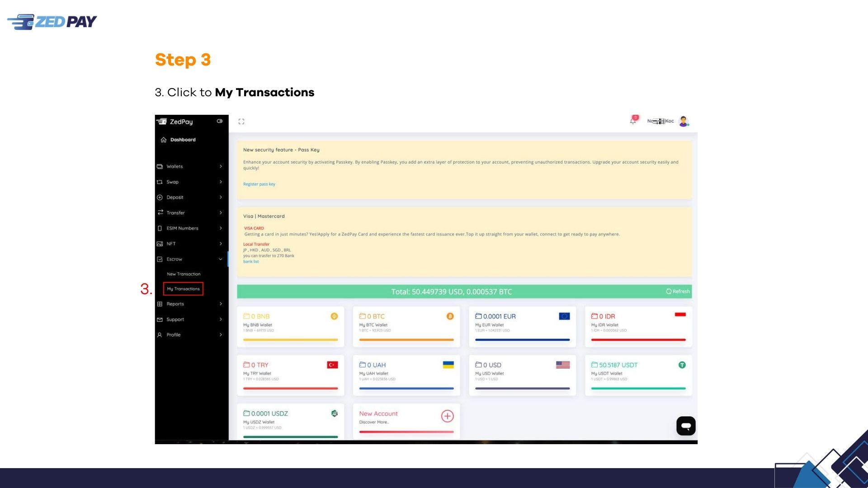The image size is (868, 488).
Task: Expand the Deposit menu chevron
Action: click(x=221, y=197)
